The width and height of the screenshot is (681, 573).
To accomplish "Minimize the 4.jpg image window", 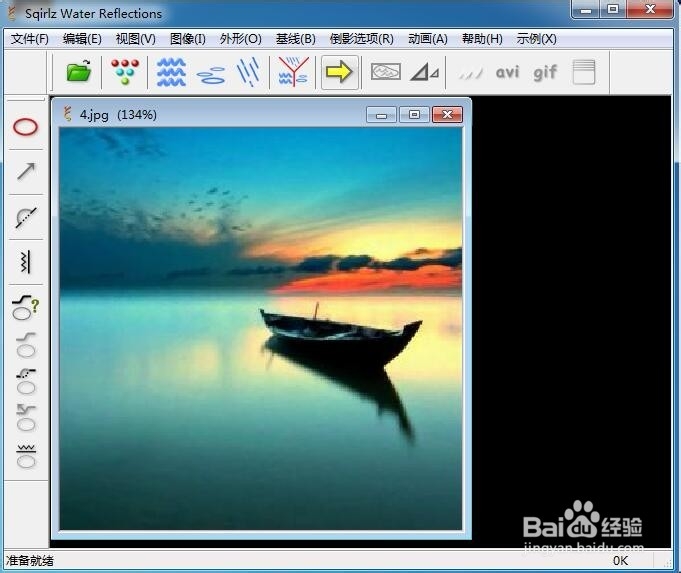I will [x=381, y=115].
